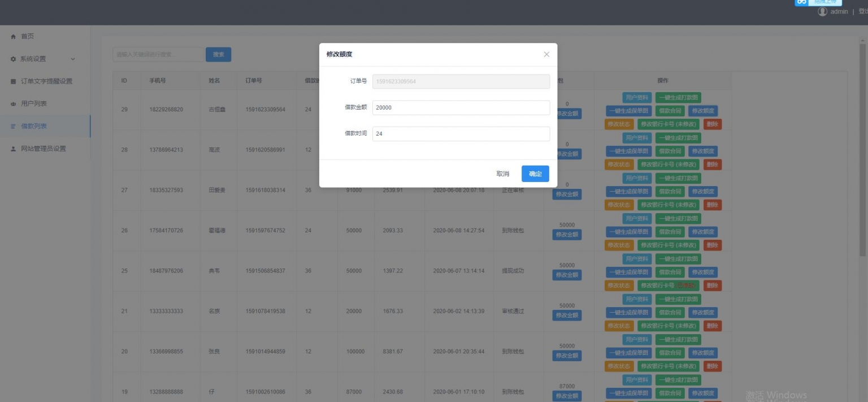Viewport: 868px width, 402px height.
Task: Click the blue 搜索 button
Action: (x=218, y=54)
